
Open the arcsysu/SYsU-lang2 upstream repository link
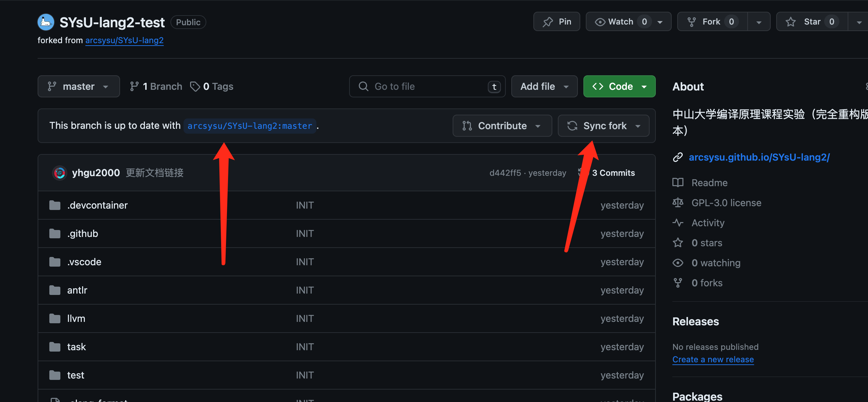(x=124, y=40)
